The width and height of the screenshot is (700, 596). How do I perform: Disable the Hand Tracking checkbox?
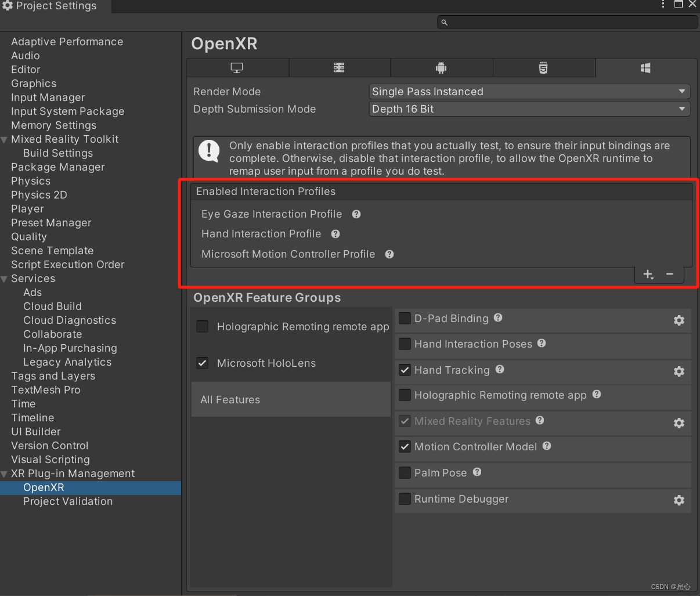pyautogui.click(x=405, y=370)
